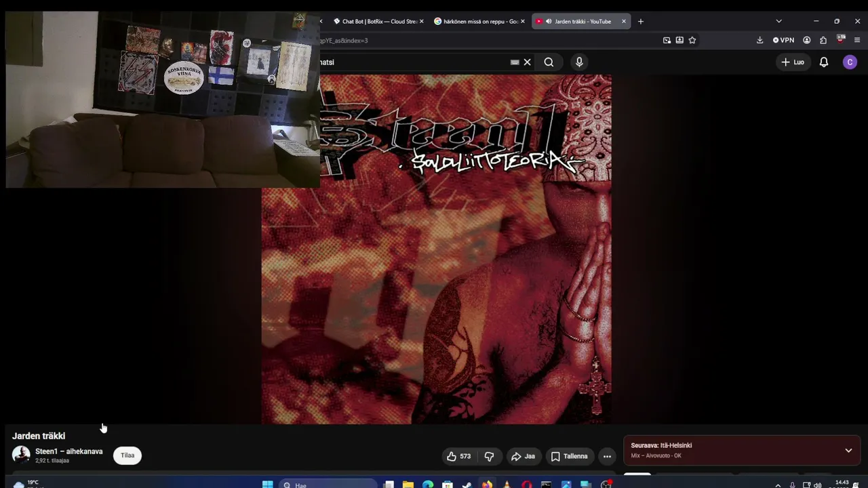Screen dimensions: 868x488
Task: Dislike the Jarden träkki video
Action: click(x=489, y=456)
